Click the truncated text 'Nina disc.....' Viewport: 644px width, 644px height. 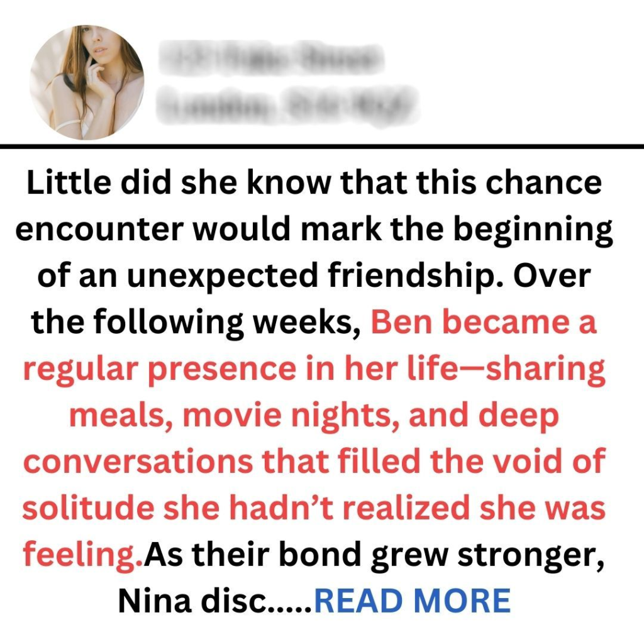[215, 601]
